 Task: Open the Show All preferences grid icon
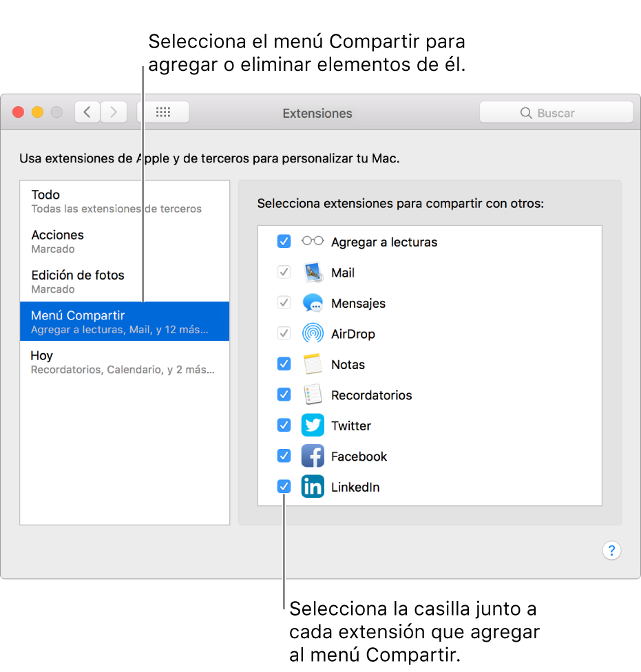(x=162, y=112)
